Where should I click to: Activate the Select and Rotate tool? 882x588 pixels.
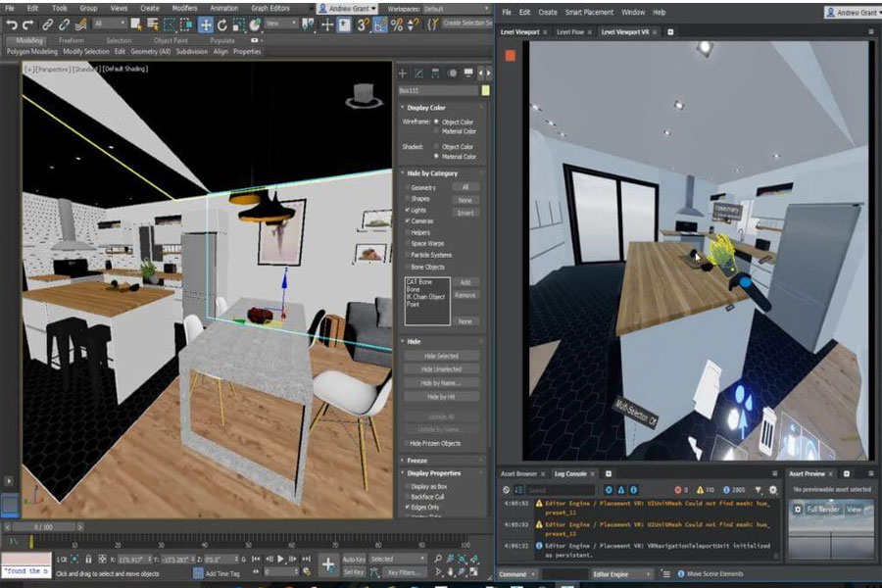(x=222, y=24)
